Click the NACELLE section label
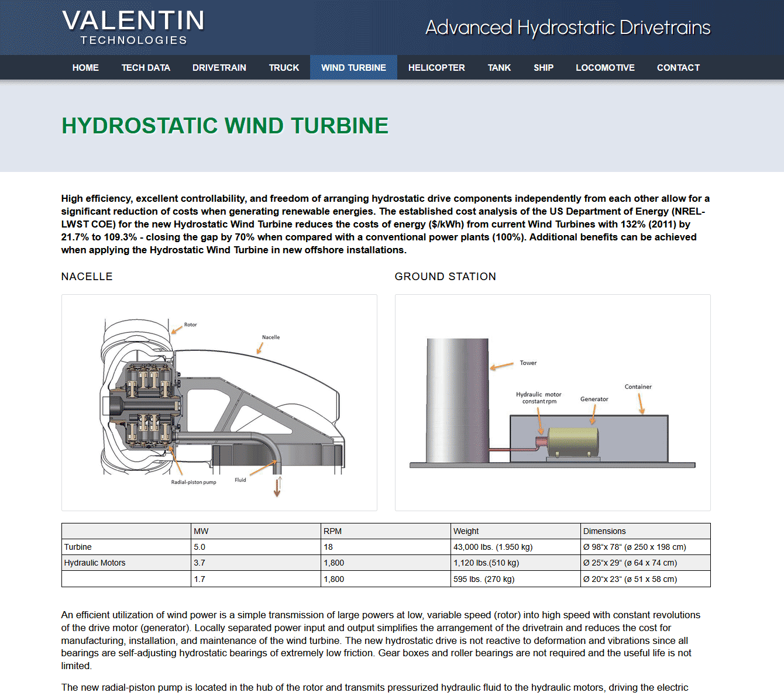Screen dimensions: 784x696 (x=87, y=277)
